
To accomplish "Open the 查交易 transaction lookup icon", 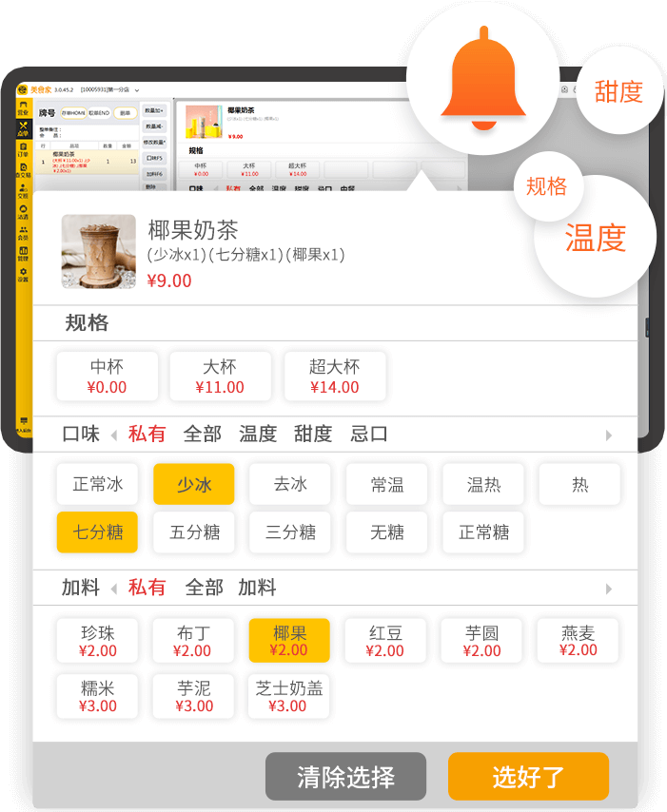I will coord(24,170).
